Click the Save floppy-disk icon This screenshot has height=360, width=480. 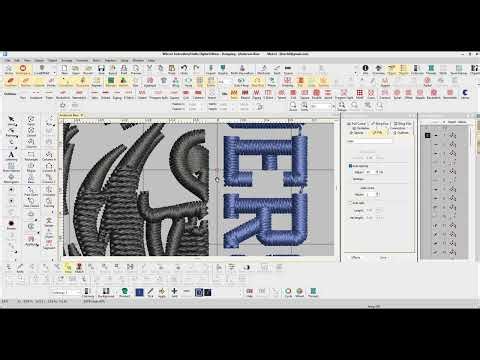point(101,70)
